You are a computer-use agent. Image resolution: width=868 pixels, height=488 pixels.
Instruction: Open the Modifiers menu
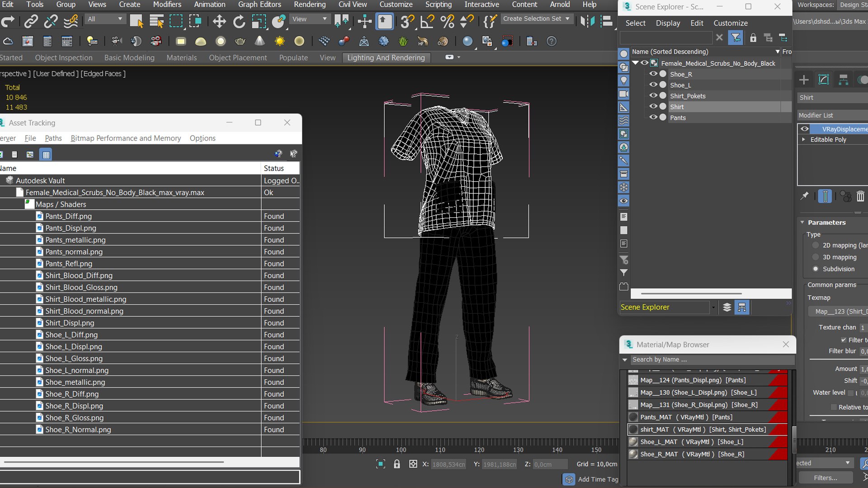point(167,5)
